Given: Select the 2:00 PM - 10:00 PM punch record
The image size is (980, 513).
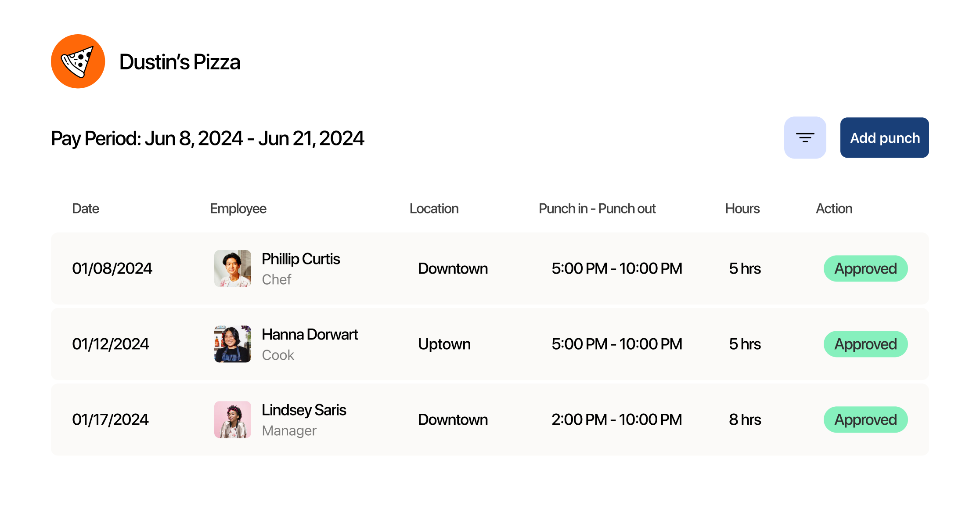Looking at the screenshot, I should point(617,419).
